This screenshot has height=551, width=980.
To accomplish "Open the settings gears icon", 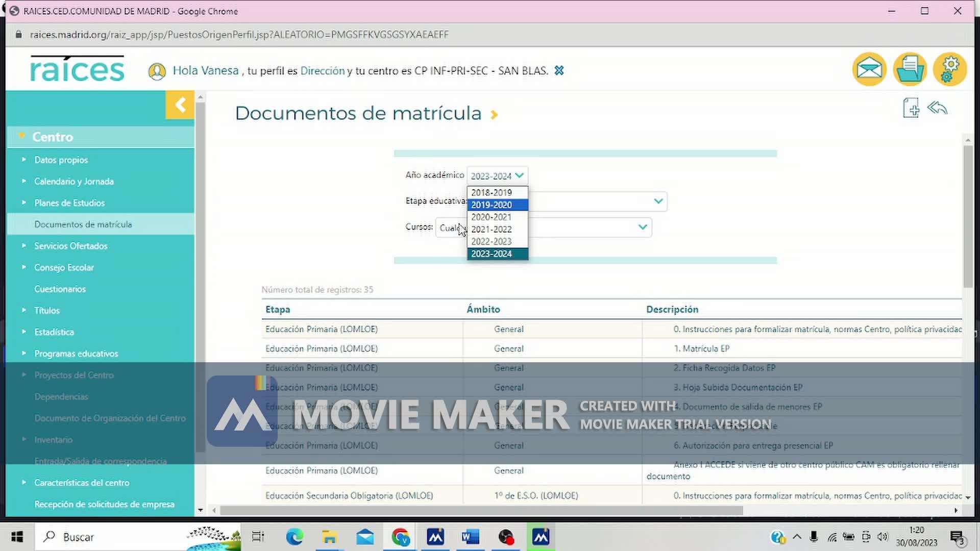I will click(x=949, y=69).
